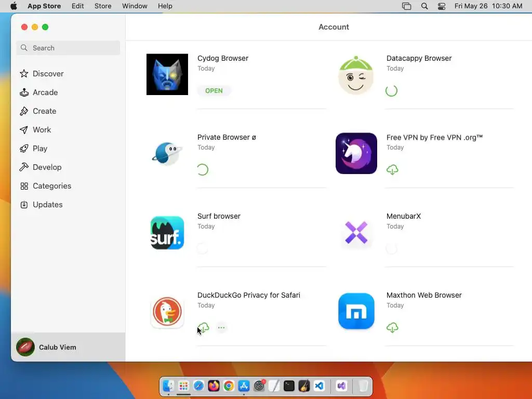Open the Cydog Browser app
The width and height of the screenshot is (532, 399).
pos(214,90)
